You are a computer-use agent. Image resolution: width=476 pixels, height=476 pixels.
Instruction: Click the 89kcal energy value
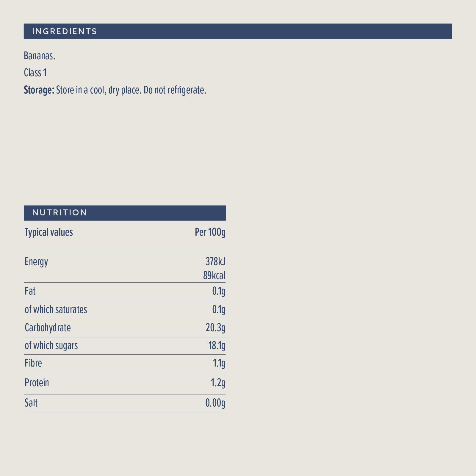pos(214,275)
